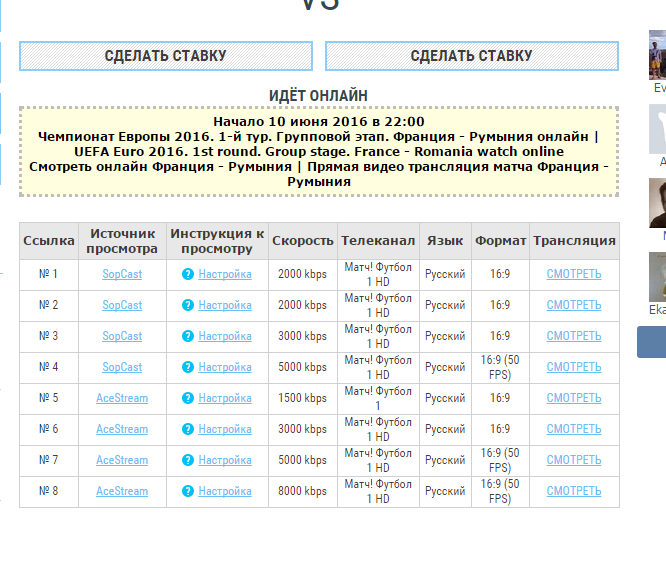
Task: Click the Начало 10 июня 2016 в 22:00 text
Action: point(319,122)
